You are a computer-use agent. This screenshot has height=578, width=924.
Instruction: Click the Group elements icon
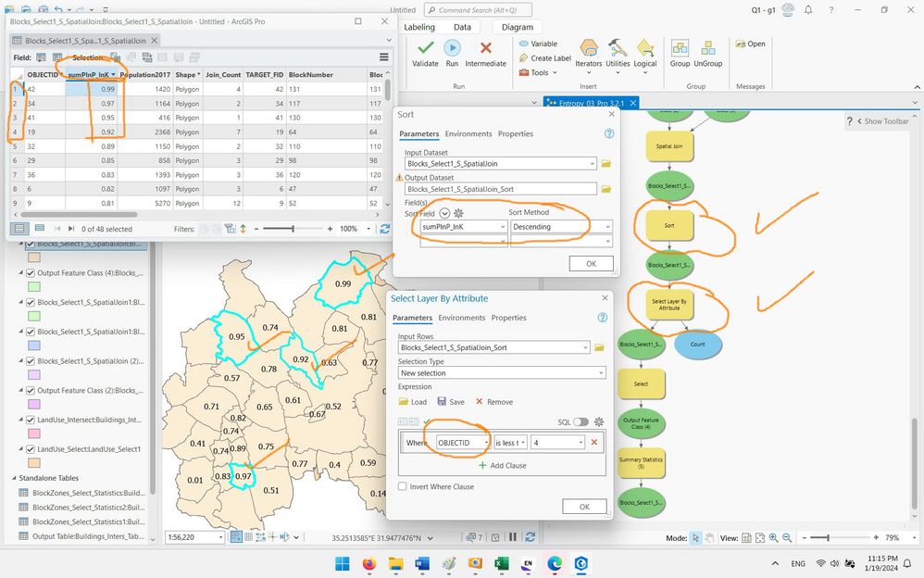tap(680, 48)
